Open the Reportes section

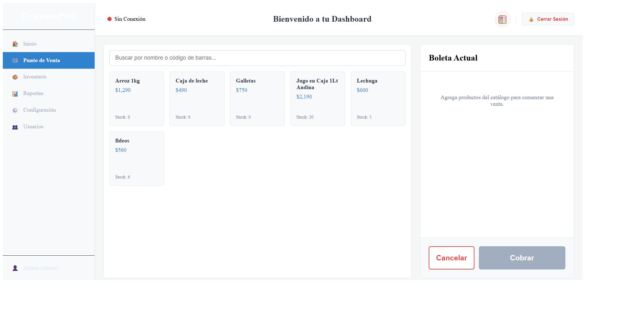[33, 93]
